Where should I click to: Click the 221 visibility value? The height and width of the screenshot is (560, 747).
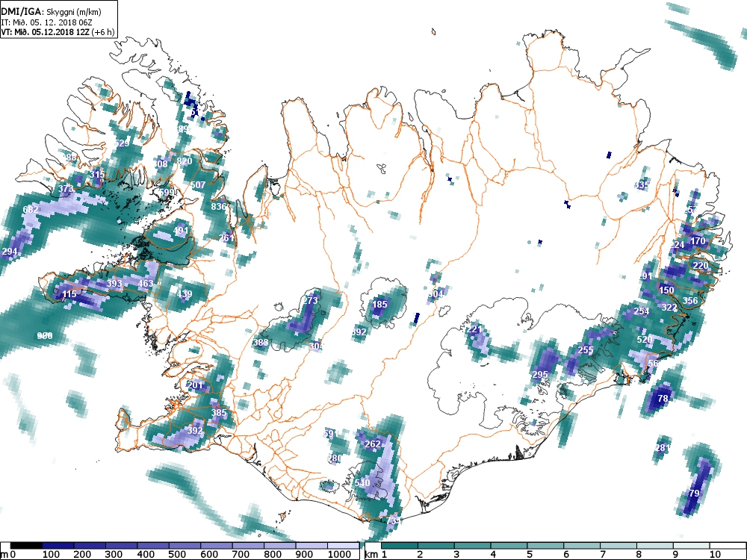(x=474, y=329)
